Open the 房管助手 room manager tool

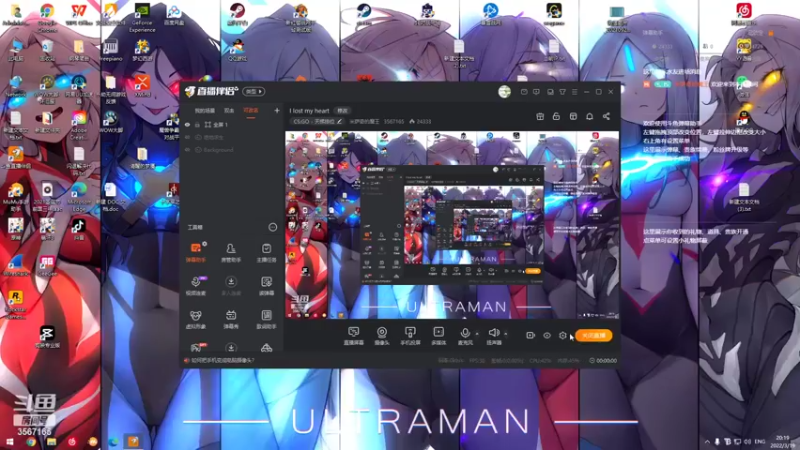pos(231,253)
